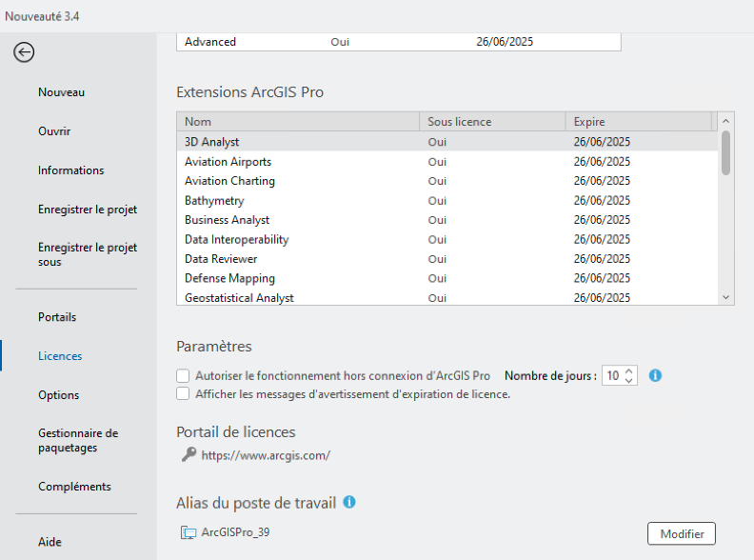Click the back arrow icon
Image resolution: width=754 pixels, height=560 pixels.
pos(24,52)
